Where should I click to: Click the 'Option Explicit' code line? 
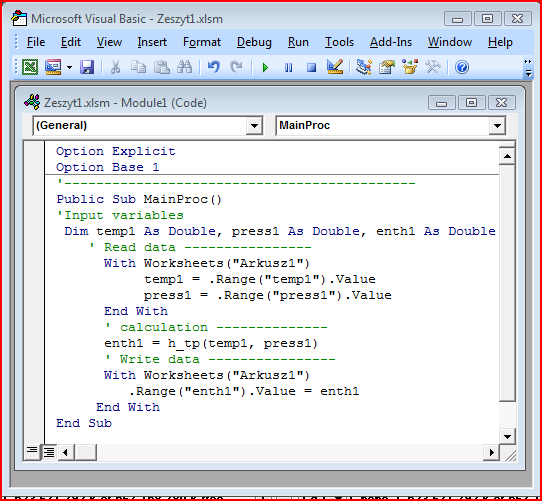pyautogui.click(x=116, y=151)
